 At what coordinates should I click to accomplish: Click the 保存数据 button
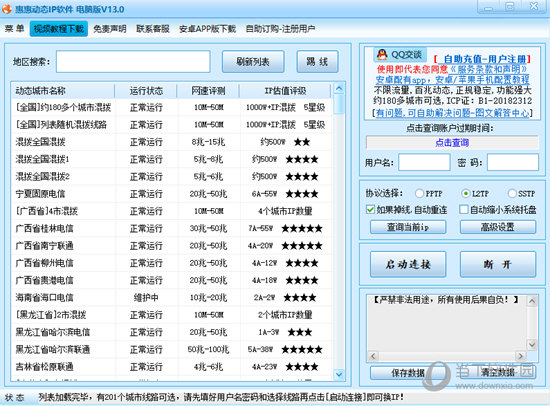[408, 373]
